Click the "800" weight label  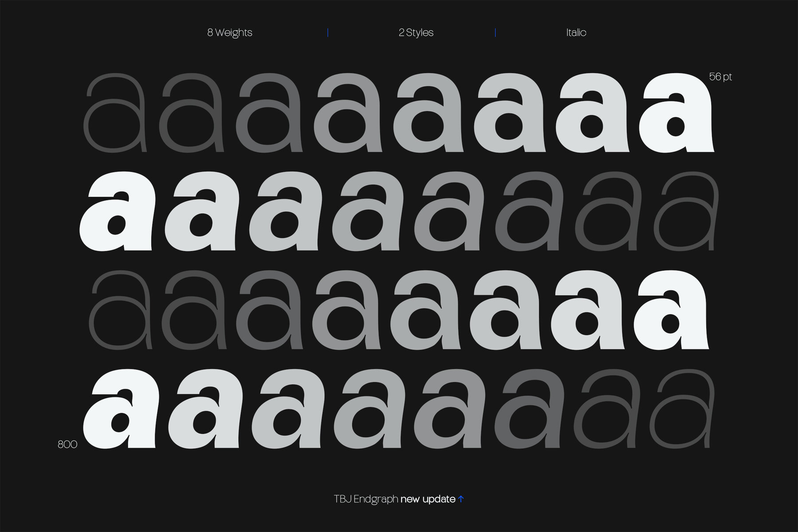(x=67, y=444)
